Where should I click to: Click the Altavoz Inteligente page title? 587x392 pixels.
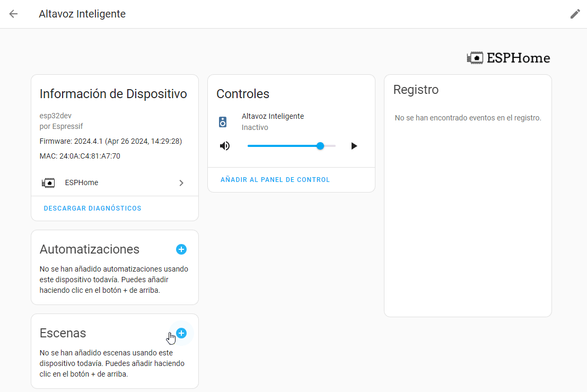tap(82, 14)
